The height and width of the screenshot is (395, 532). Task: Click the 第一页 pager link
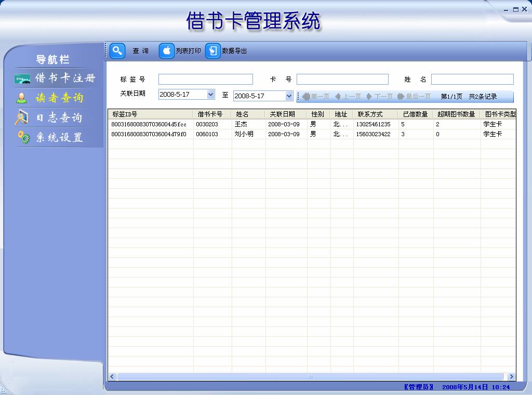[x=320, y=96]
